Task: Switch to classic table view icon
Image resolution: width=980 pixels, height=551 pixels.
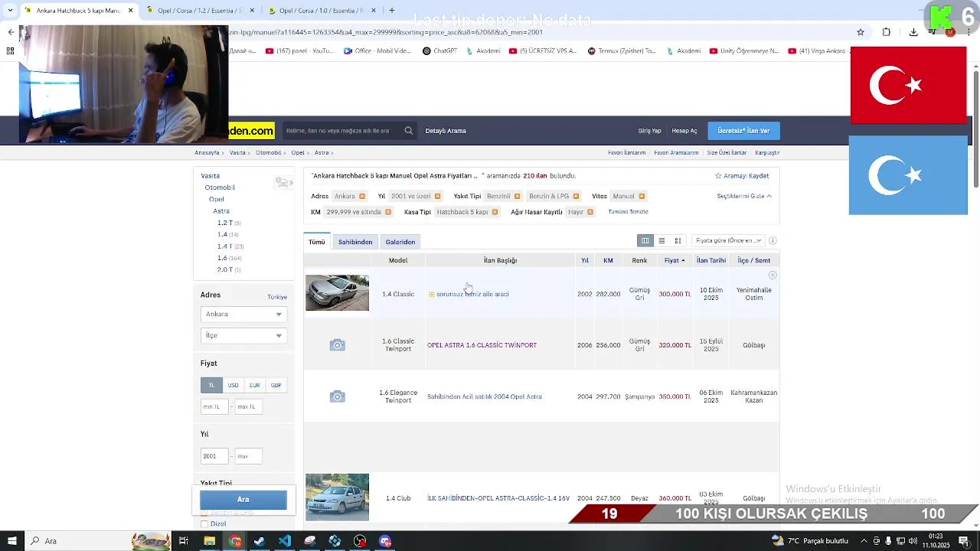Action: coord(645,241)
